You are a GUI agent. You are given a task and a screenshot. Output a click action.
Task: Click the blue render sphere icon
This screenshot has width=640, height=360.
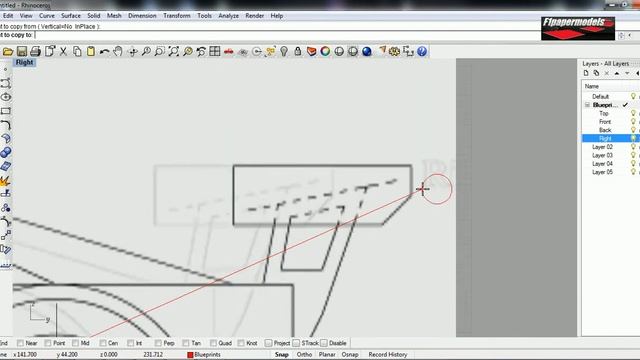(x=367, y=51)
